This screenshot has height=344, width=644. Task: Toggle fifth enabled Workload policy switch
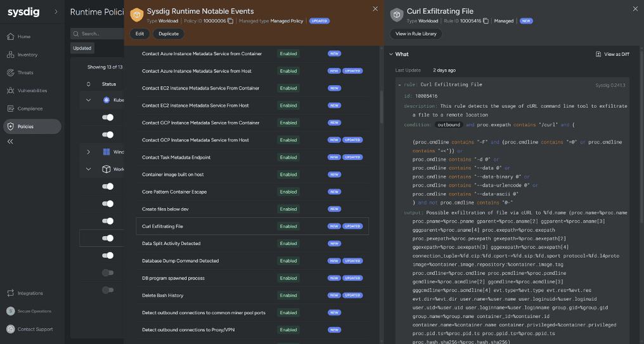pyautogui.click(x=108, y=256)
